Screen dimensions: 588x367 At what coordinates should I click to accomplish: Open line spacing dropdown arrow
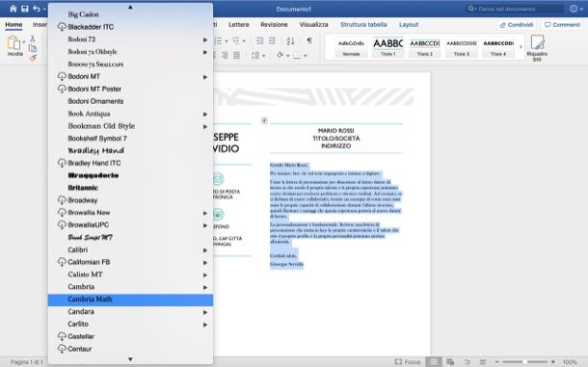(263, 56)
